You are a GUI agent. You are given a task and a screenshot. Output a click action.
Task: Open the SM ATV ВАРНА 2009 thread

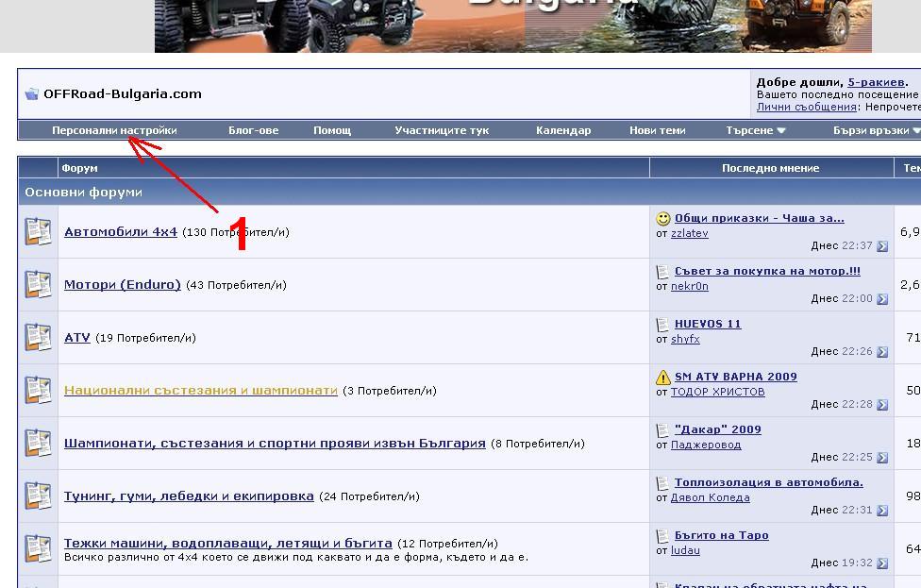click(735, 377)
